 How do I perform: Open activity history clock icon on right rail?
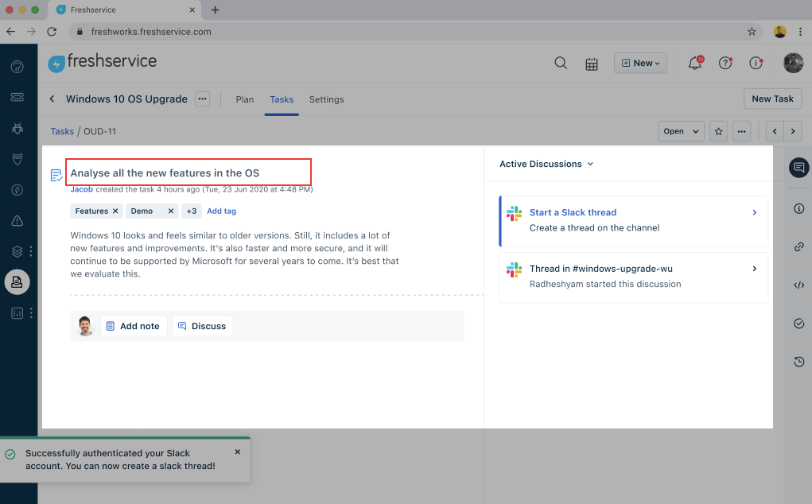(799, 362)
